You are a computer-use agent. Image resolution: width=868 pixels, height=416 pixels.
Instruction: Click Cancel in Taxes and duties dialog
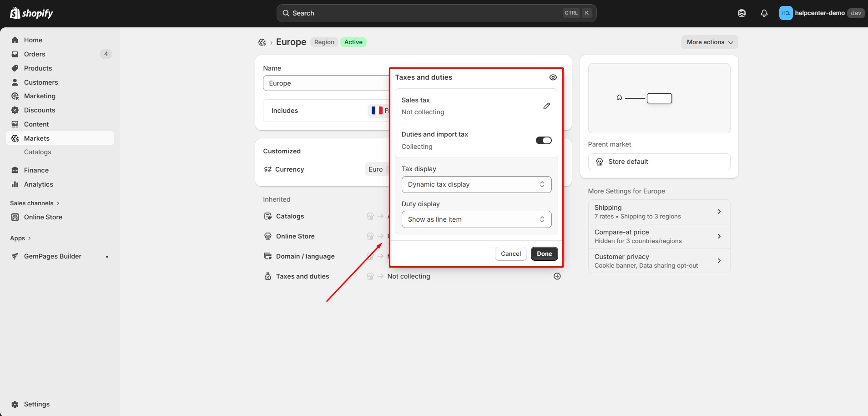(x=510, y=254)
